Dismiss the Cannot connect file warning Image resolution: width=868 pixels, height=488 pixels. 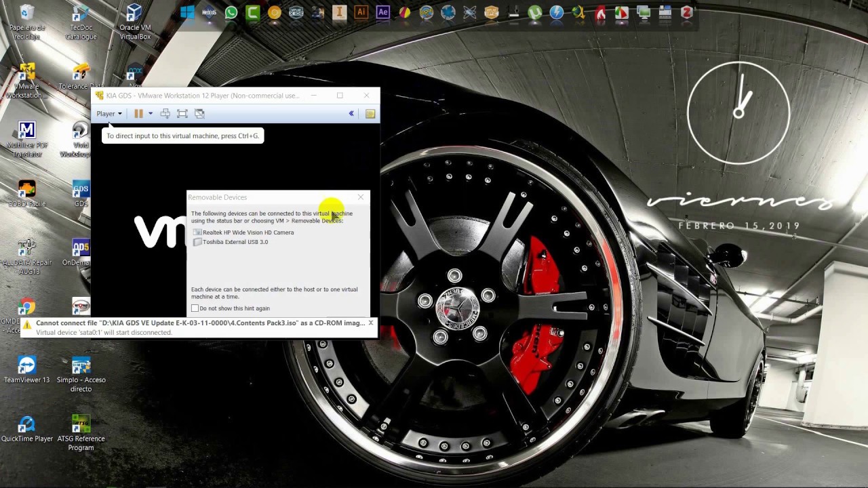tap(371, 323)
